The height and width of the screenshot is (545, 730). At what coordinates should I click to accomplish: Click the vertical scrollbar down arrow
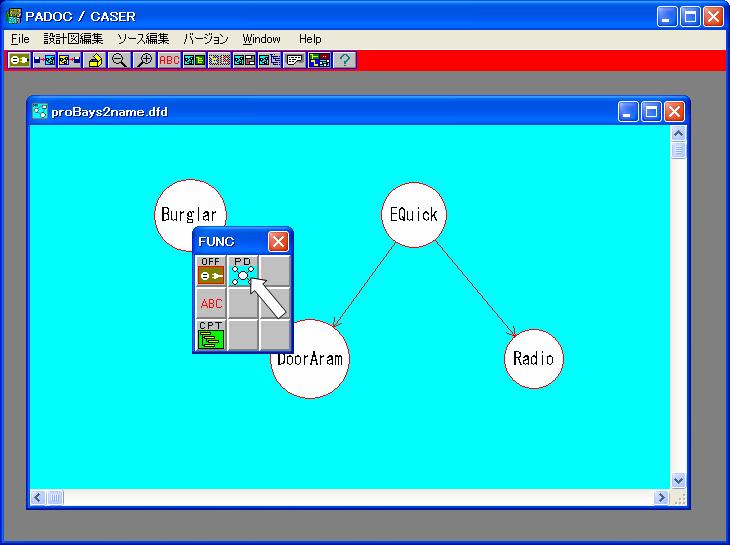coord(679,480)
